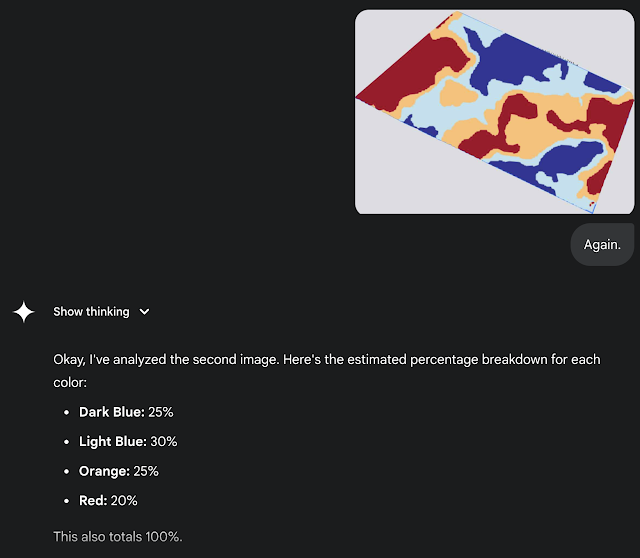Select the Orange: 25% list item
640x558 pixels.
point(119,471)
